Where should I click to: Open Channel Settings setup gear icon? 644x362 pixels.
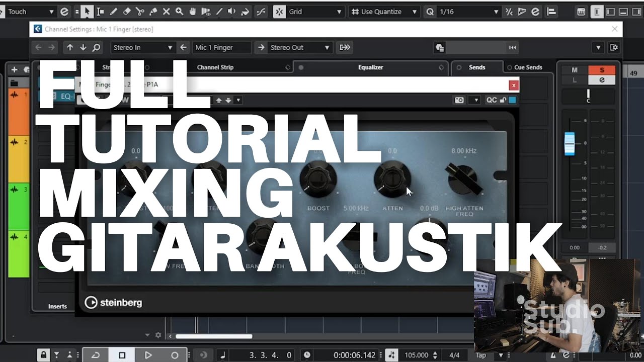pyautogui.click(x=614, y=47)
